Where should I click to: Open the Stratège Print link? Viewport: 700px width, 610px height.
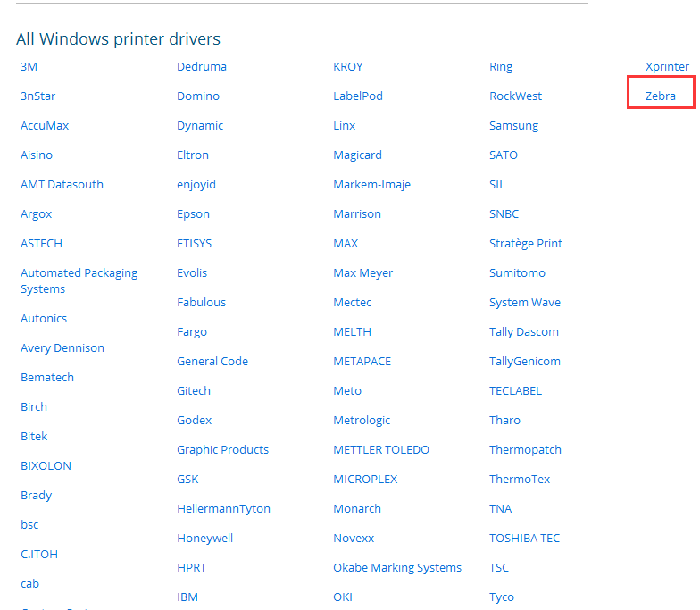pyautogui.click(x=525, y=243)
